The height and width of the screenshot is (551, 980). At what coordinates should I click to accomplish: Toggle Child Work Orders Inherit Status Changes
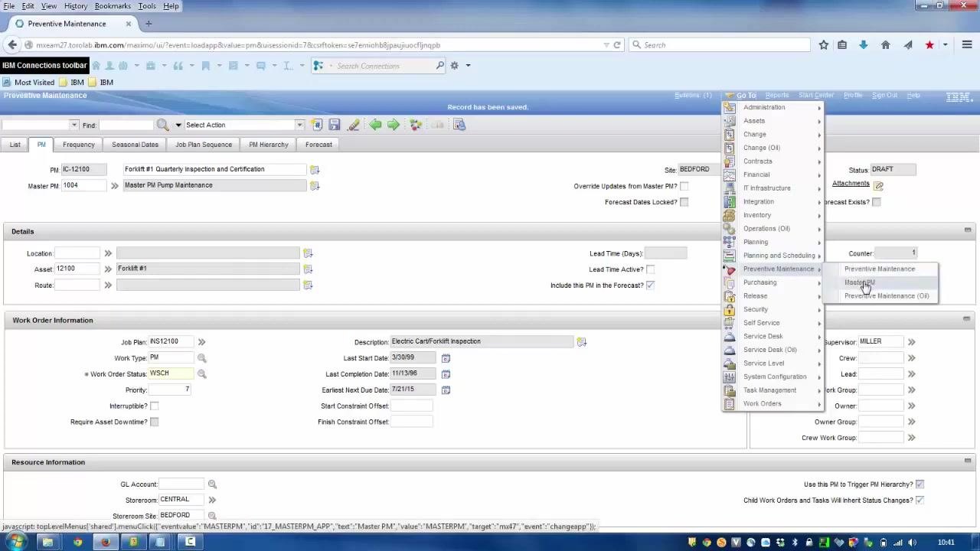click(920, 500)
